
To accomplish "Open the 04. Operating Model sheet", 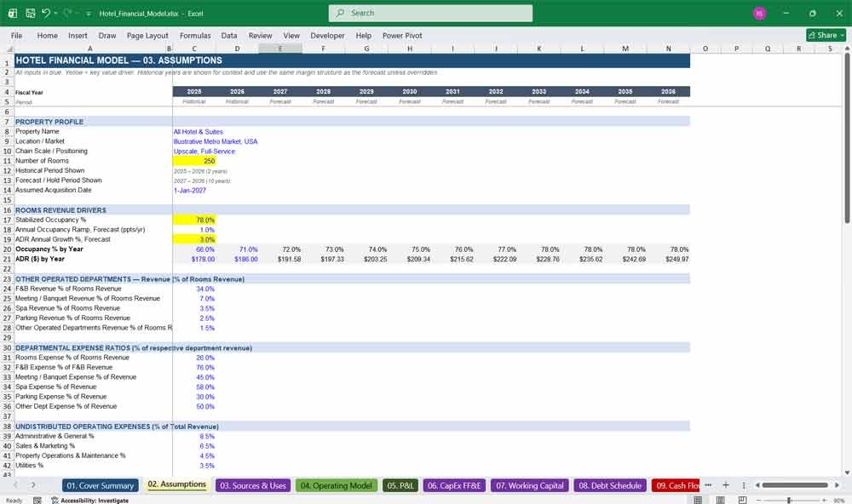I will tap(337, 485).
